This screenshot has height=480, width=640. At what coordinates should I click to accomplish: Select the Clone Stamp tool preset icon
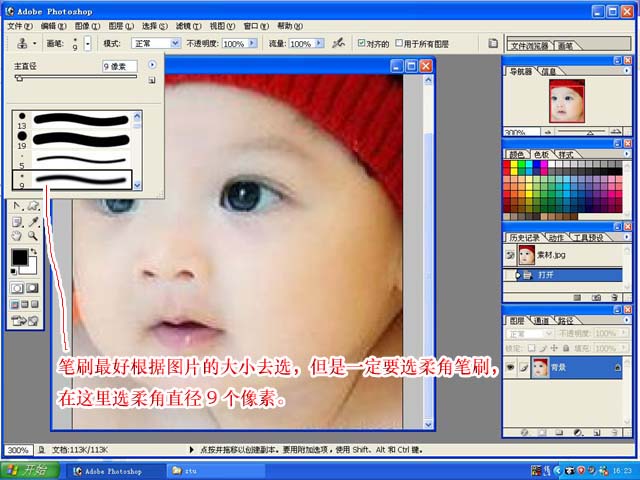point(22,43)
